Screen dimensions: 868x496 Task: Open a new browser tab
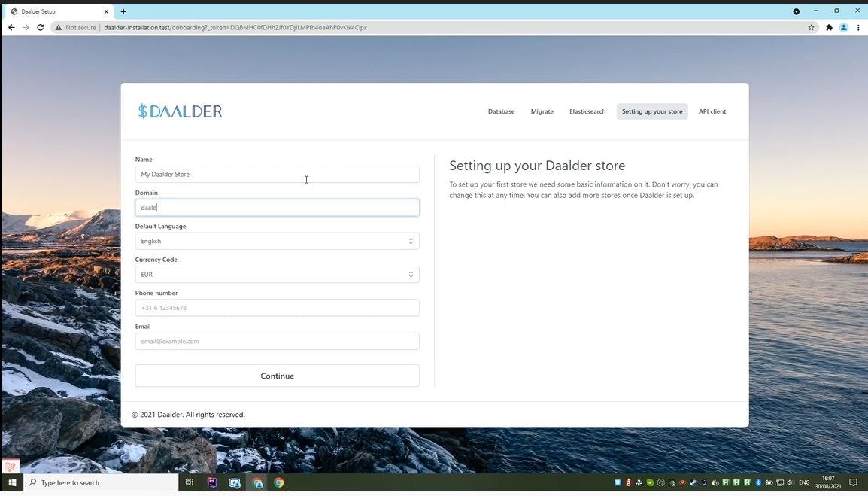pos(123,11)
